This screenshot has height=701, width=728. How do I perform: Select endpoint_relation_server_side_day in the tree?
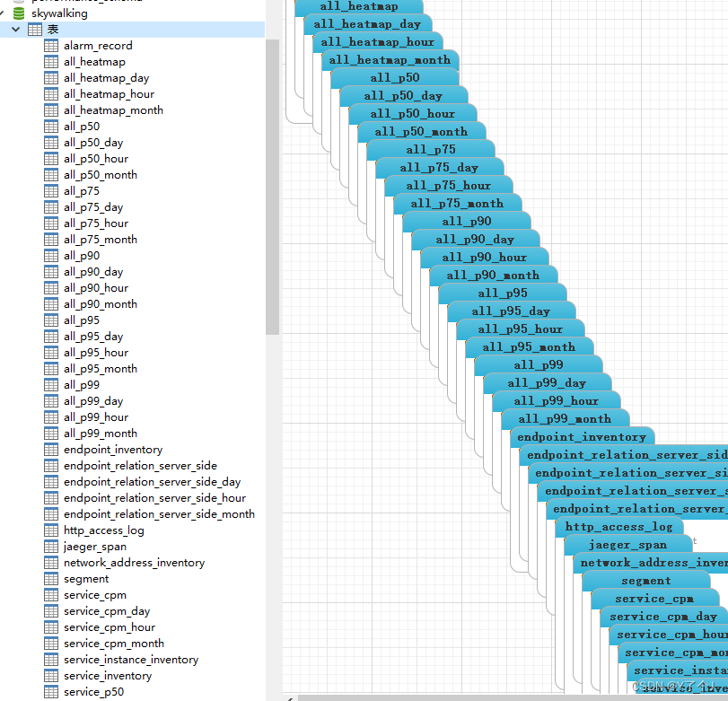point(153,482)
